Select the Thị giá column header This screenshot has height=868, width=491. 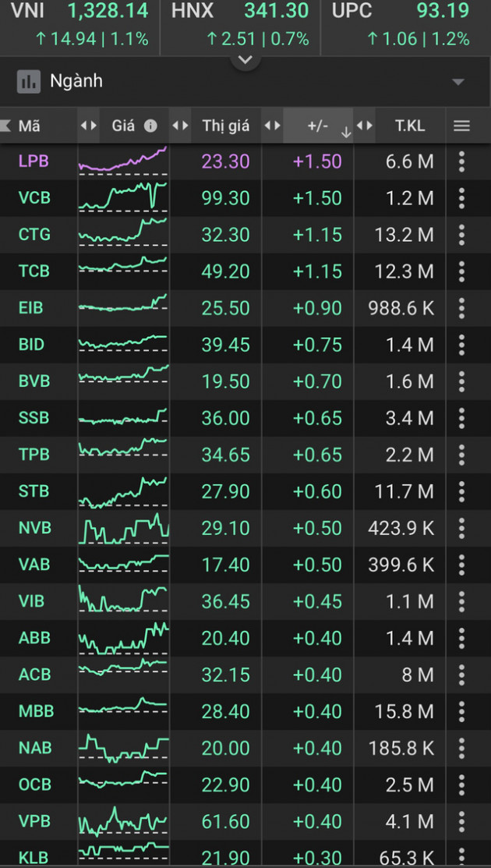pos(225,126)
